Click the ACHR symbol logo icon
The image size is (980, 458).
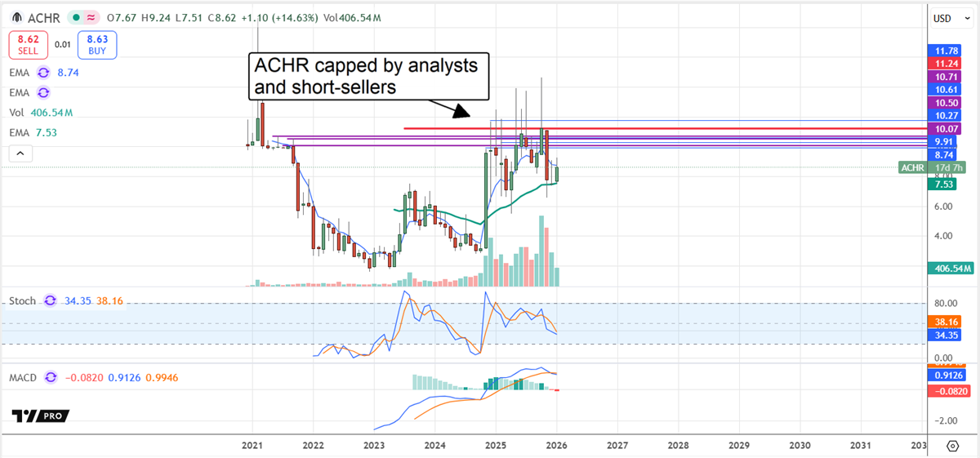[x=16, y=16]
